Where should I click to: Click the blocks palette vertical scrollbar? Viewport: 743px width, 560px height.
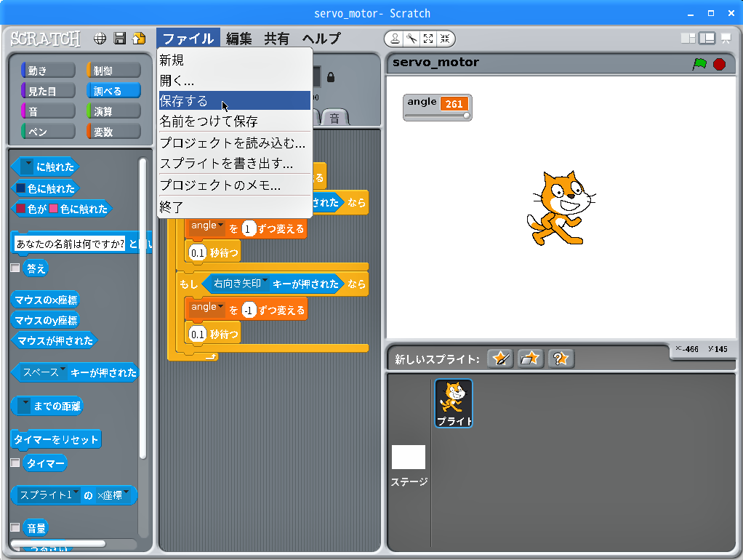click(142, 308)
